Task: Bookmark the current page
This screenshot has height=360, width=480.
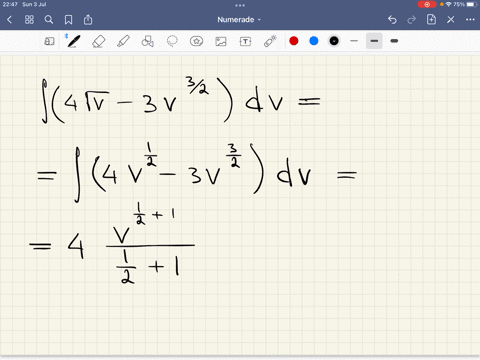Action: (68, 20)
